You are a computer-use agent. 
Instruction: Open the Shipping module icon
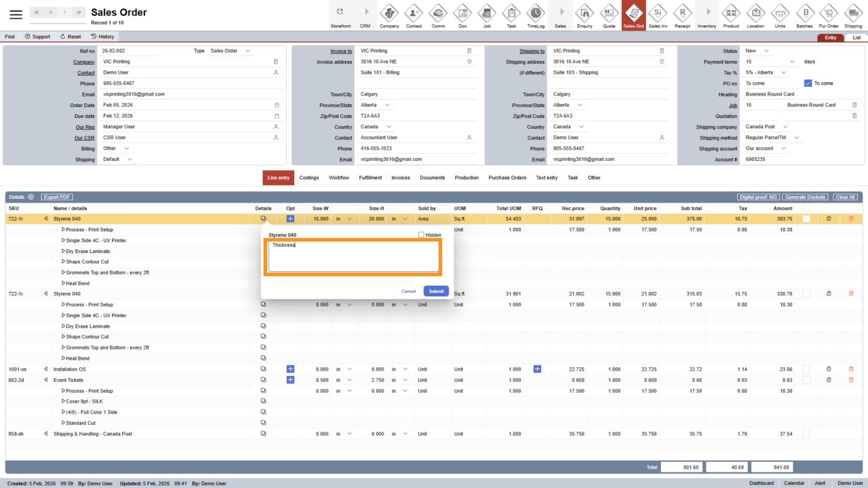point(853,15)
